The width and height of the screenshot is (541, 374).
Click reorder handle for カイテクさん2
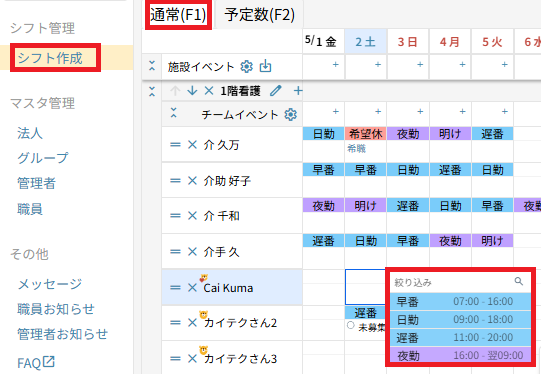click(175, 323)
